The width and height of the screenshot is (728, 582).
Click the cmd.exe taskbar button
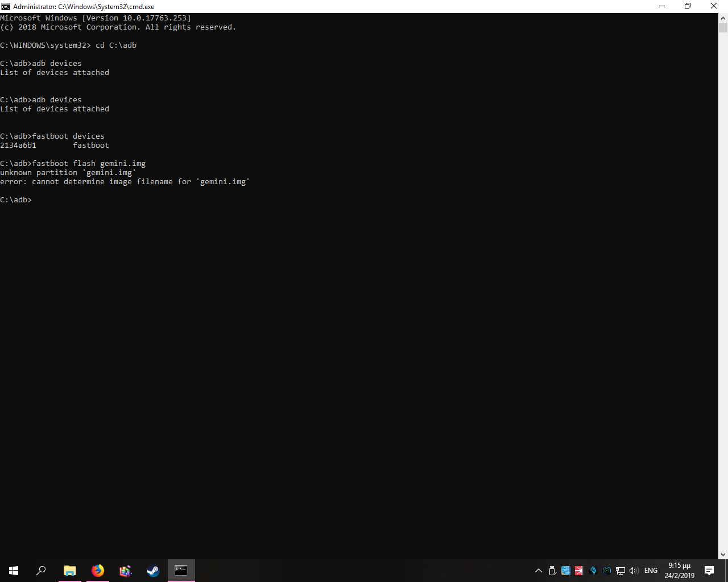pyautogui.click(x=181, y=571)
